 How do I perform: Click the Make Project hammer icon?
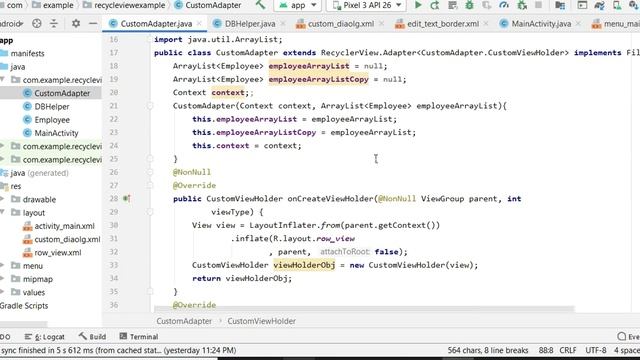(260, 5)
